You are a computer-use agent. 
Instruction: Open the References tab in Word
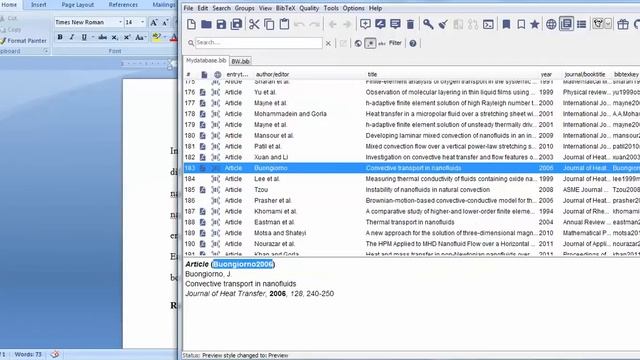(x=123, y=5)
